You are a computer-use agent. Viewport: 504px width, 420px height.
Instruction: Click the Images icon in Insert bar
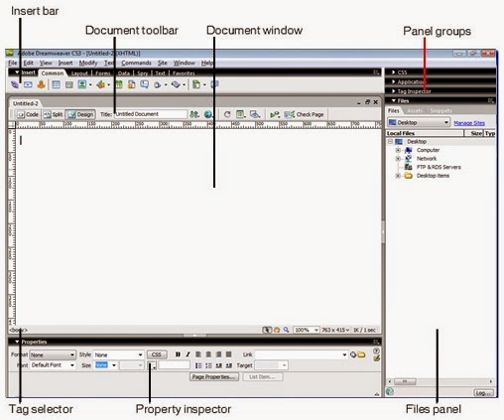[x=82, y=84]
